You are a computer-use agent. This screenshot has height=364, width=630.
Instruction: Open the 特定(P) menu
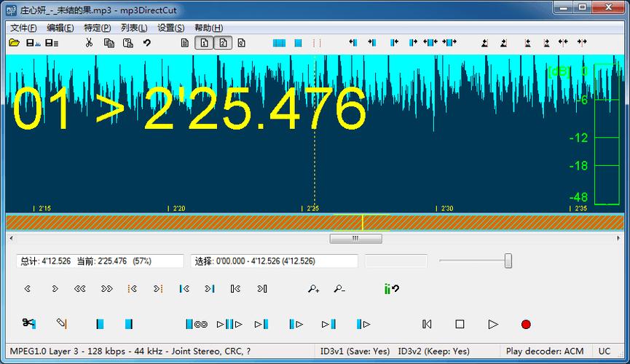(x=98, y=28)
